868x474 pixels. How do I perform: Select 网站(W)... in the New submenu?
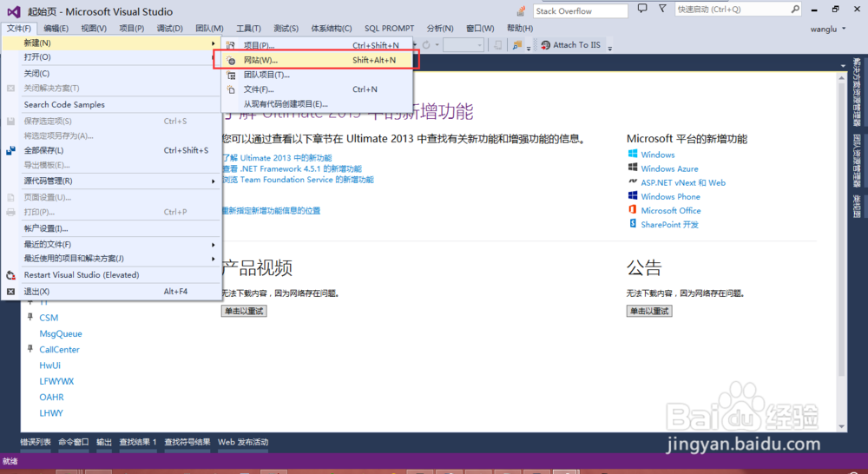click(317, 60)
